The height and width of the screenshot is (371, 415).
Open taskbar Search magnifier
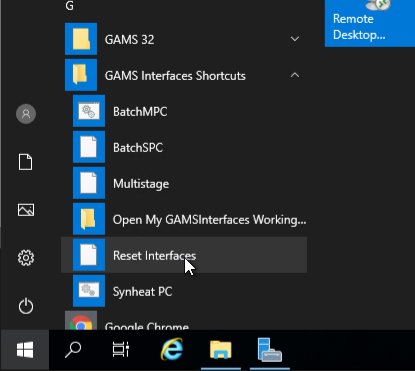73,350
